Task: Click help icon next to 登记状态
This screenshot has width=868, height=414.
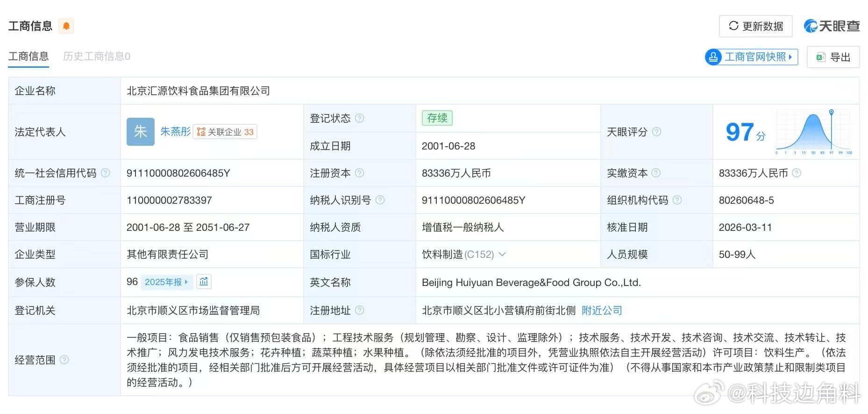Action: pyautogui.click(x=359, y=118)
